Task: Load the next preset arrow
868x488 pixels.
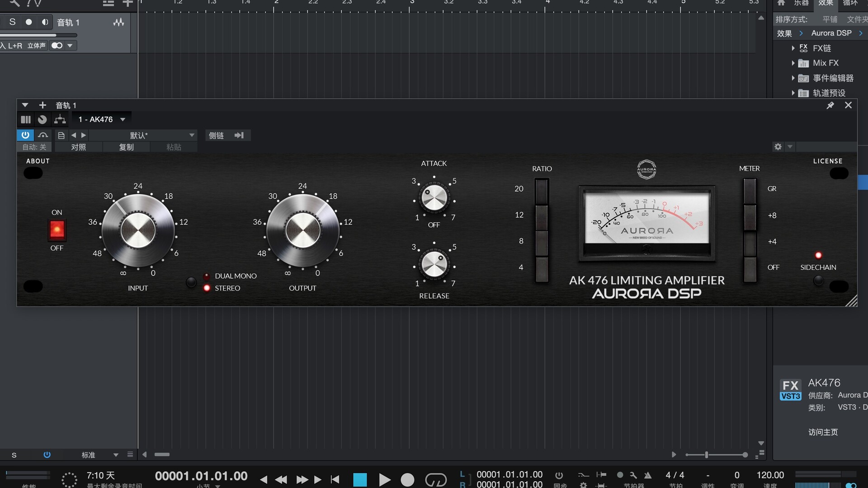Action: point(84,135)
